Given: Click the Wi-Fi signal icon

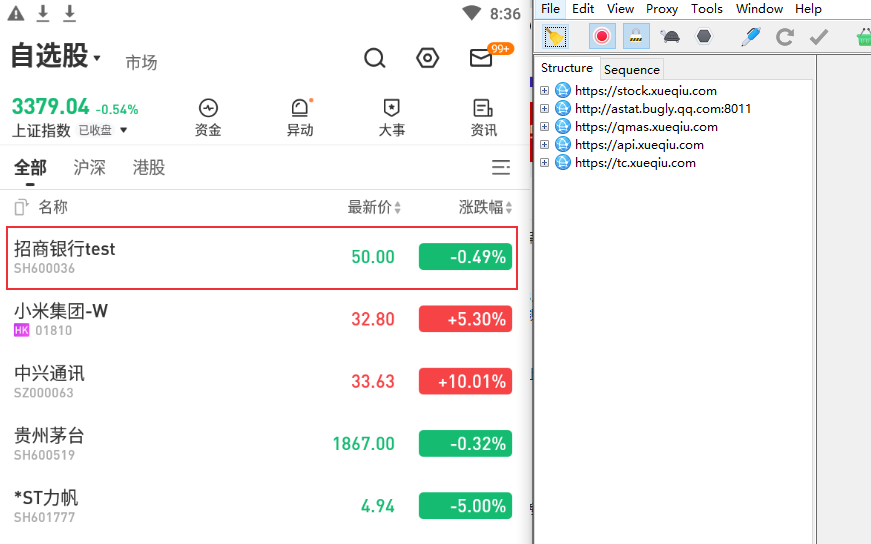Looking at the screenshot, I should 472,13.
